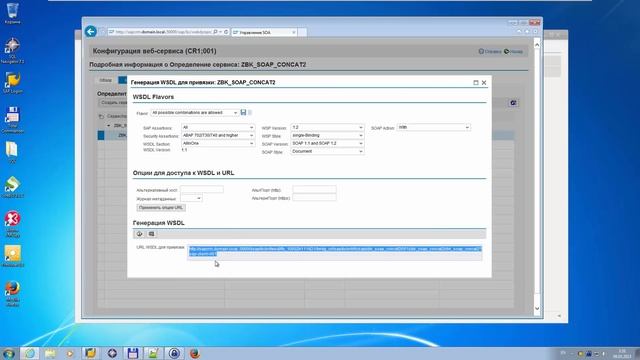Click the browser scrollbar down arrow
Image resolution: width=640 pixels, height=360 pixels.
point(537,309)
